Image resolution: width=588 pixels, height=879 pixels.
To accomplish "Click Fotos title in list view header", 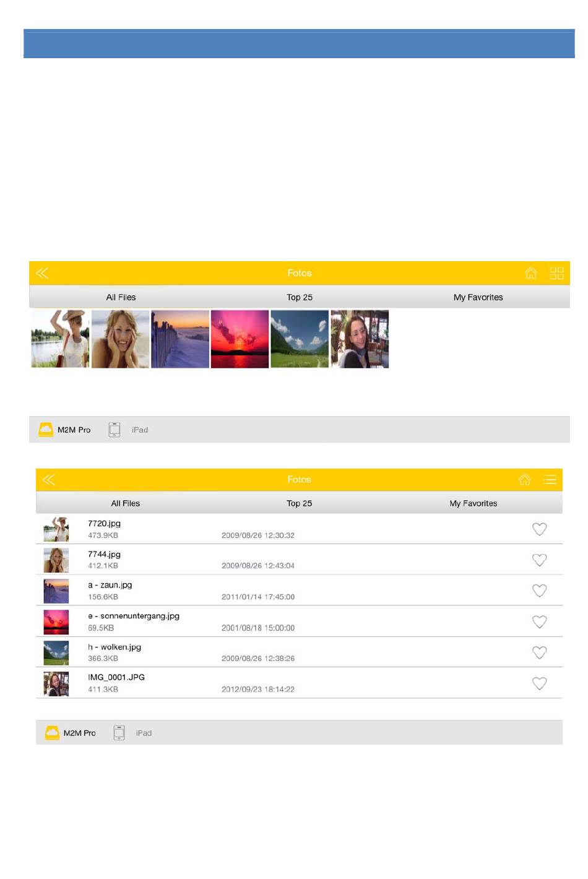I will coord(300,480).
